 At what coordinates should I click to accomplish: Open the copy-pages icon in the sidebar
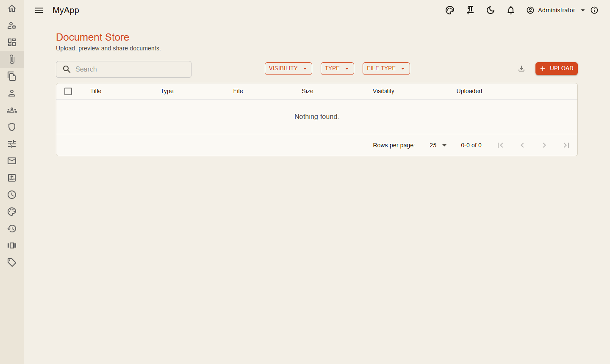(x=12, y=76)
